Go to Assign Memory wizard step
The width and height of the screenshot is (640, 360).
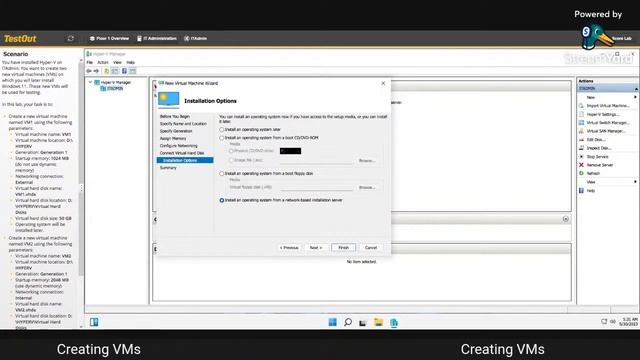click(x=173, y=138)
